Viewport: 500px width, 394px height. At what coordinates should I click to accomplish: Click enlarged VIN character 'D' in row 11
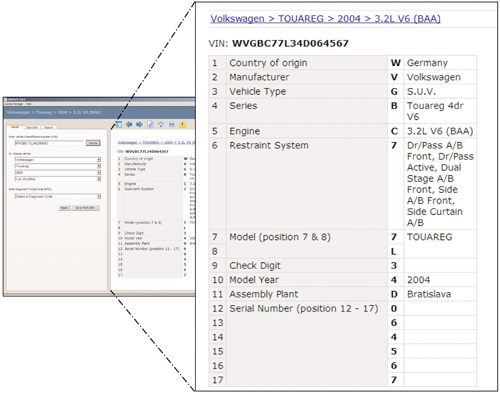[395, 294]
